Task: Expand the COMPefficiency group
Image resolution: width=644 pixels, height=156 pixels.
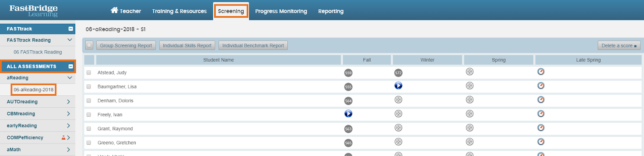Action: tap(68, 138)
